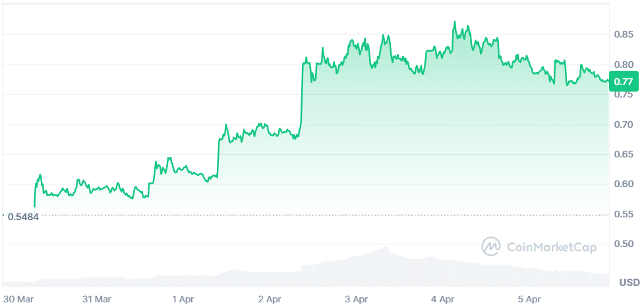Select the 30 Mar date marker
Image resolution: width=644 pixels, height=305 pixels.
click(x=18, y=299)
